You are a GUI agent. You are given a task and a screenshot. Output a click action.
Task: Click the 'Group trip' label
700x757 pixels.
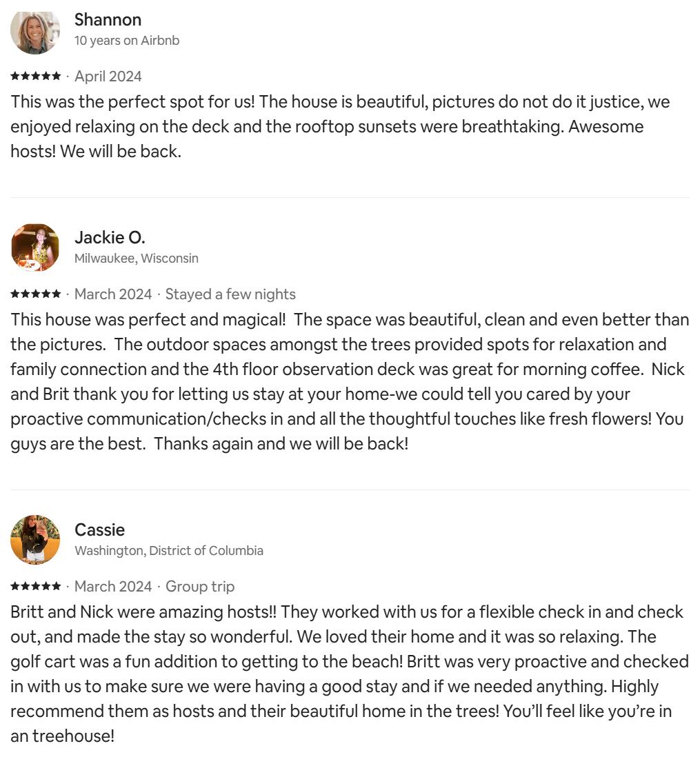(x=200, y=587)
